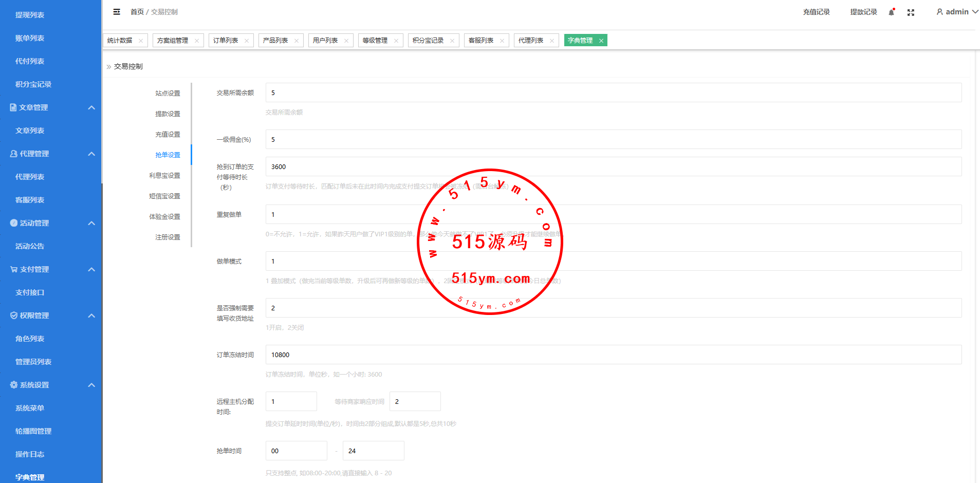
Task: Open 充值记录 in top bar
Action: (816, 12)
